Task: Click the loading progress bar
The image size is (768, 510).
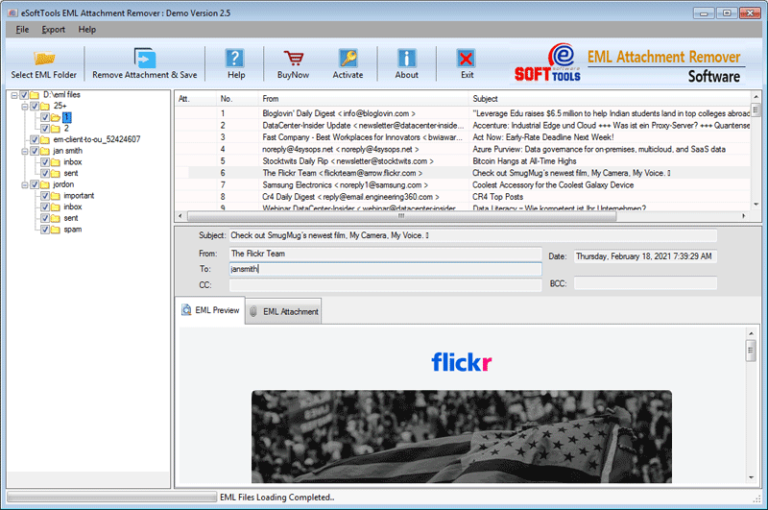Action: 112,497
